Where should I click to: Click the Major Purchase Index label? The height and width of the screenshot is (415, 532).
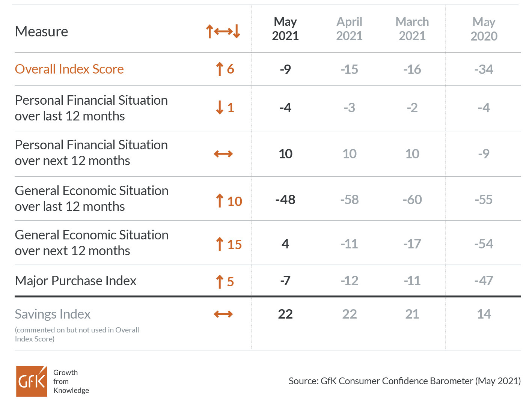point(75,281)
